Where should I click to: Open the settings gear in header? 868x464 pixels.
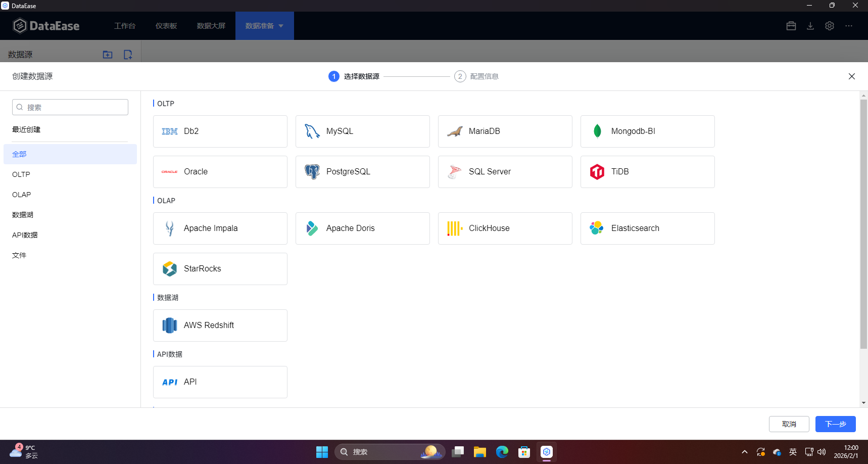tap(830, 26)
